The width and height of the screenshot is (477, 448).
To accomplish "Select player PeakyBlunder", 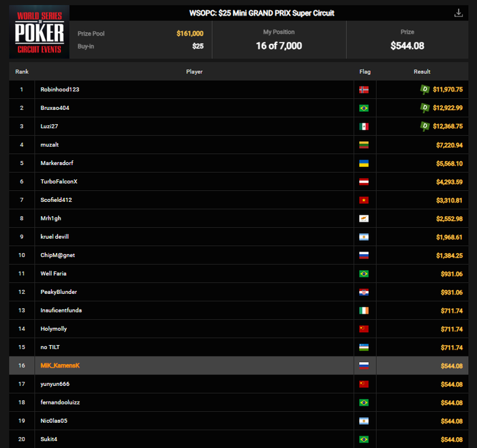I will 59,292.
